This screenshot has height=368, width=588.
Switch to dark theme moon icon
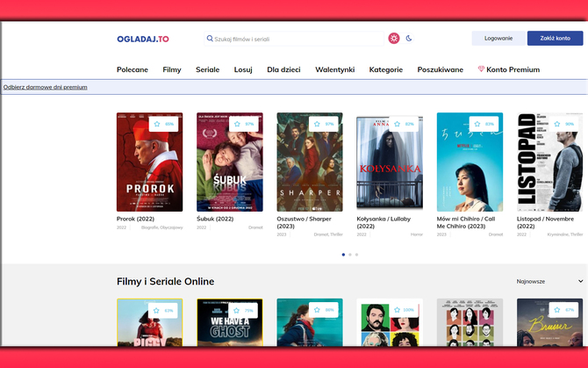[x=409, y=38]
